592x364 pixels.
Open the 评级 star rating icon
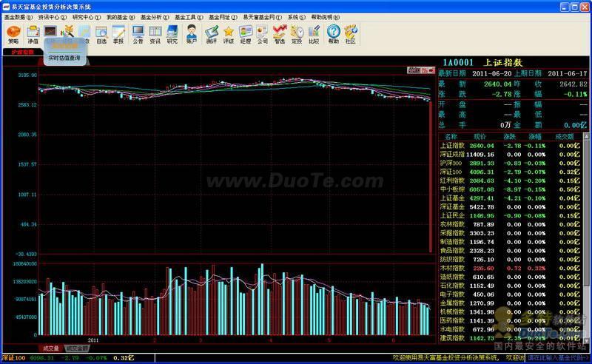point(229,34)
